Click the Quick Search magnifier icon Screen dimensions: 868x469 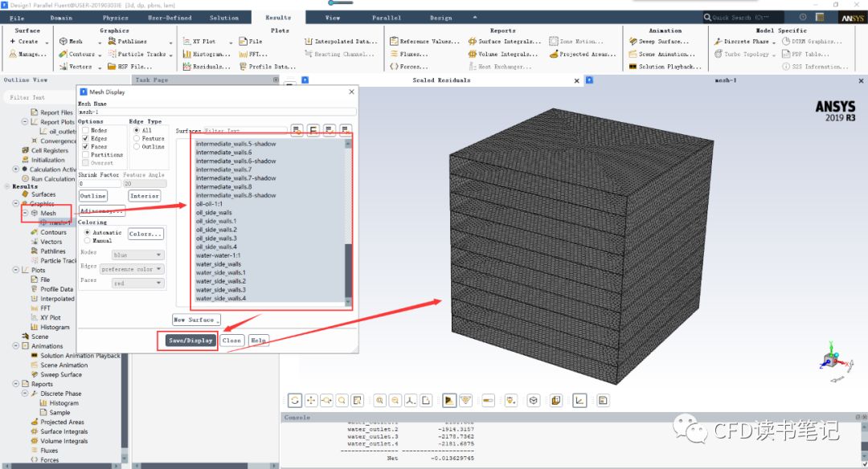707,18
